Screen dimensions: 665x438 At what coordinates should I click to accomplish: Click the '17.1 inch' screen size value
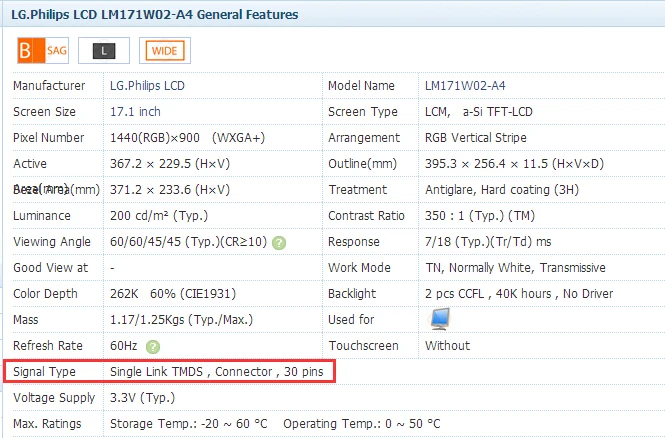tap(135, 112)
